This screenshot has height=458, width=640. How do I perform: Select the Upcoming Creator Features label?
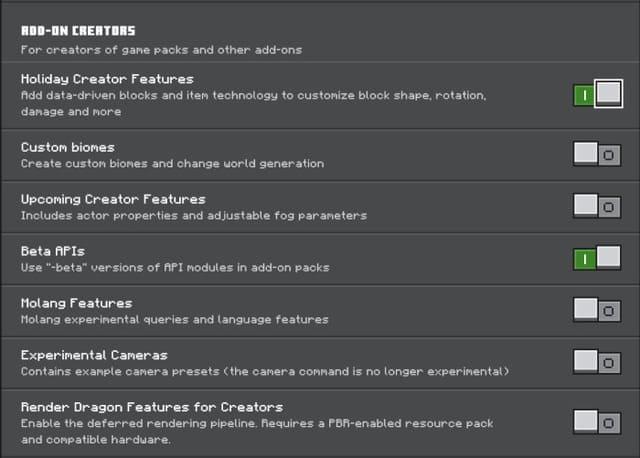tap(113, 199)
